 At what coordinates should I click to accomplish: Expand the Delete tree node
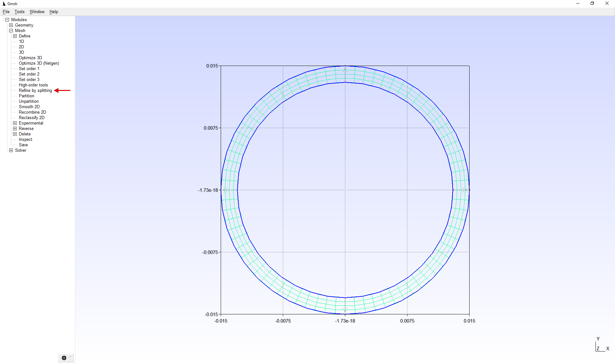tap(15, 134)
